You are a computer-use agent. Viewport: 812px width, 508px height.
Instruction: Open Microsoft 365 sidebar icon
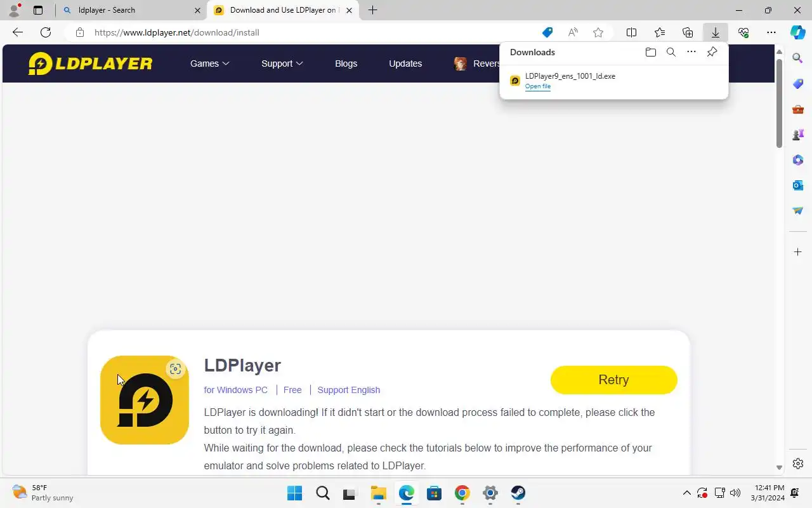[798, 160]
